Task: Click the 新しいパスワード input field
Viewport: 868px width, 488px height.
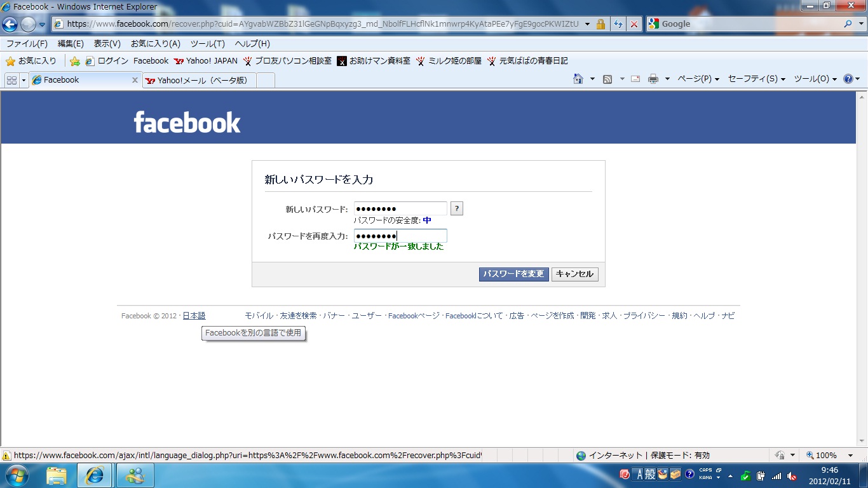Action: (400, 208)
